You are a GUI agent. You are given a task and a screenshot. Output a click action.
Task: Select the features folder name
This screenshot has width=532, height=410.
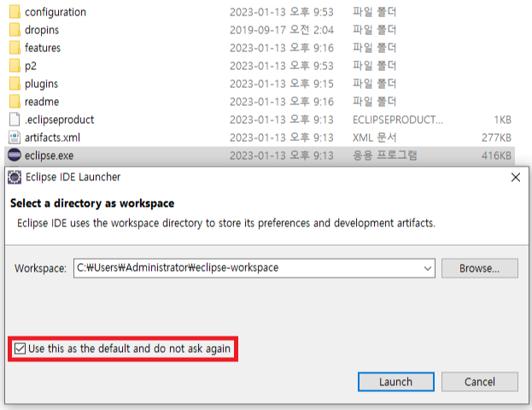click(x=43, y=48)
